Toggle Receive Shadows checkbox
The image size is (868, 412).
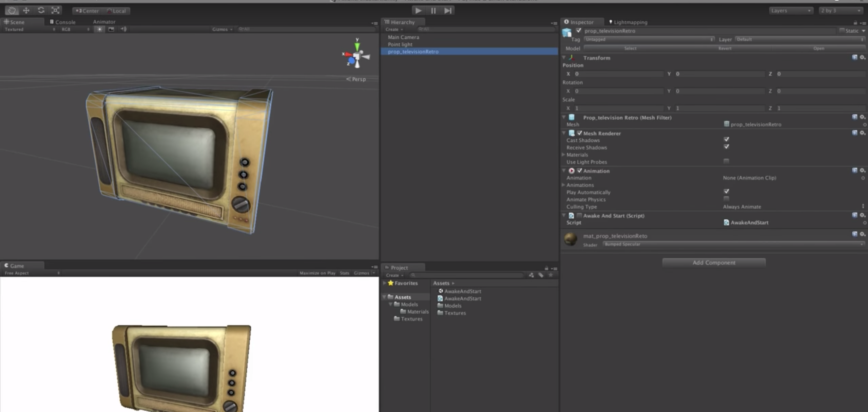coord(726,146)
